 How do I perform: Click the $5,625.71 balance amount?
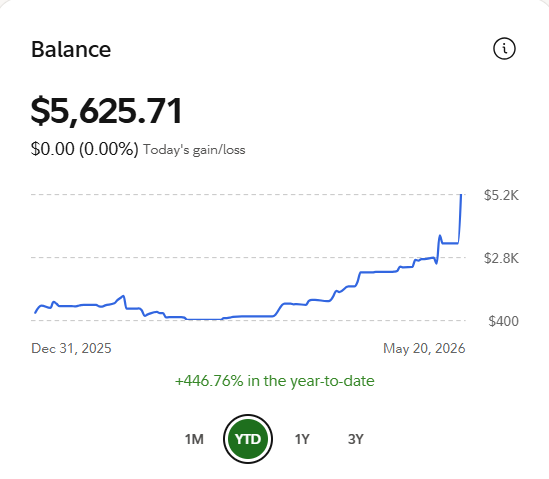pyautogui.click(x=106, y=111)
